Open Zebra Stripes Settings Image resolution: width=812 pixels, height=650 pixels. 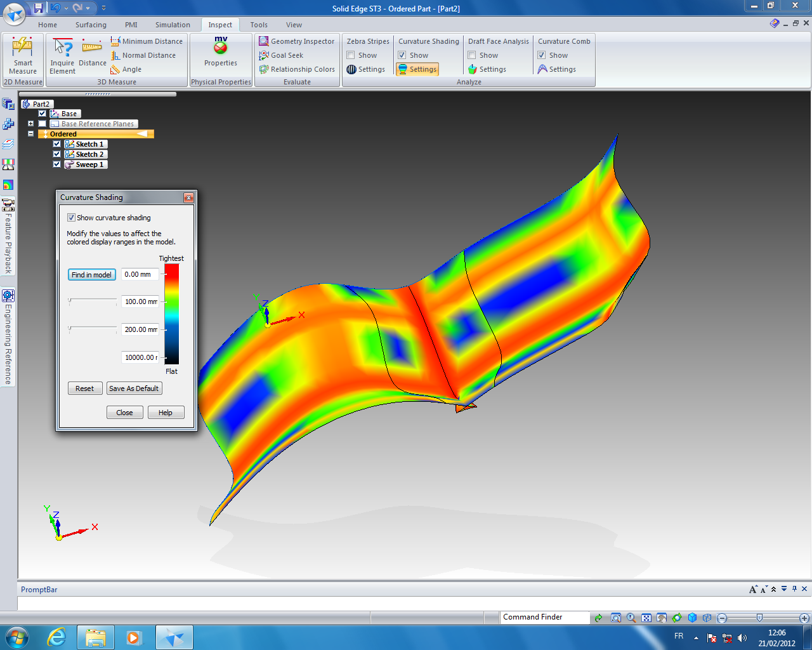point(366,69)
